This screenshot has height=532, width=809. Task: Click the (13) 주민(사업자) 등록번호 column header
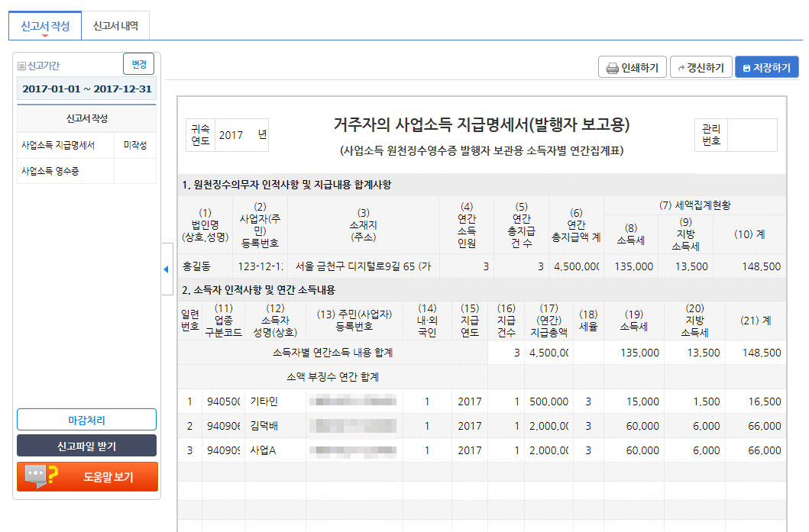point(354,321)
